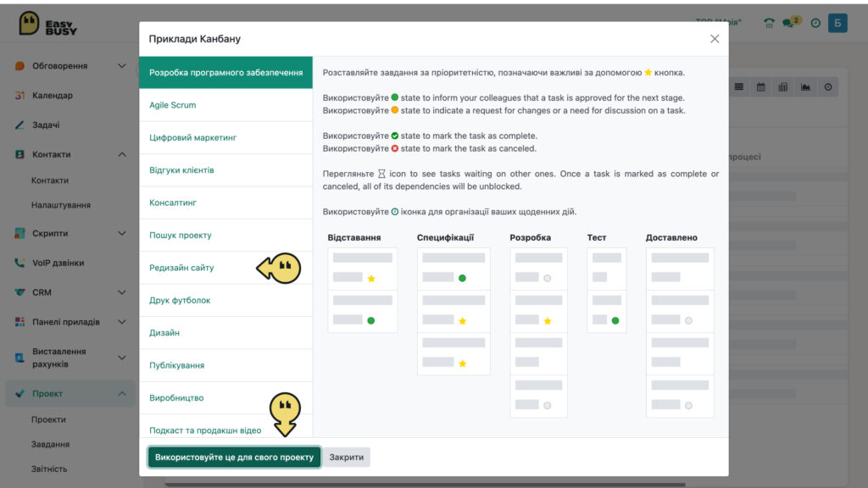Click the Обговорення sidebar icon
The image size is (868, 488).
click(20, 66)
